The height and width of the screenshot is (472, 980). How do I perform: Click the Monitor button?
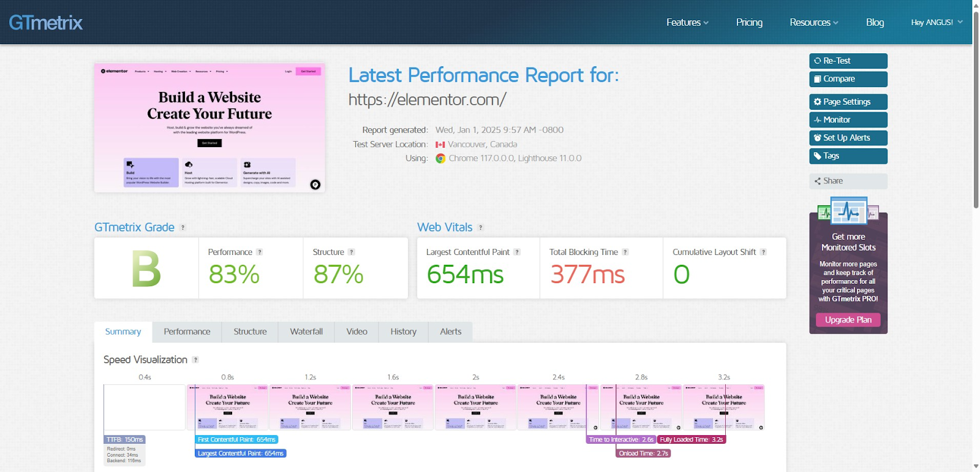pyautogui.click(x=848, y=120)
